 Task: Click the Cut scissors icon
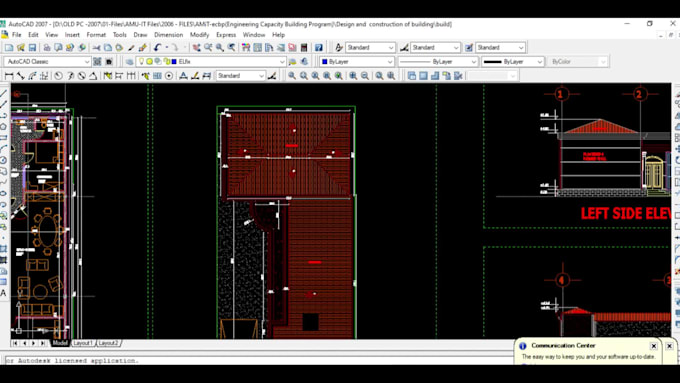point(96,47)
